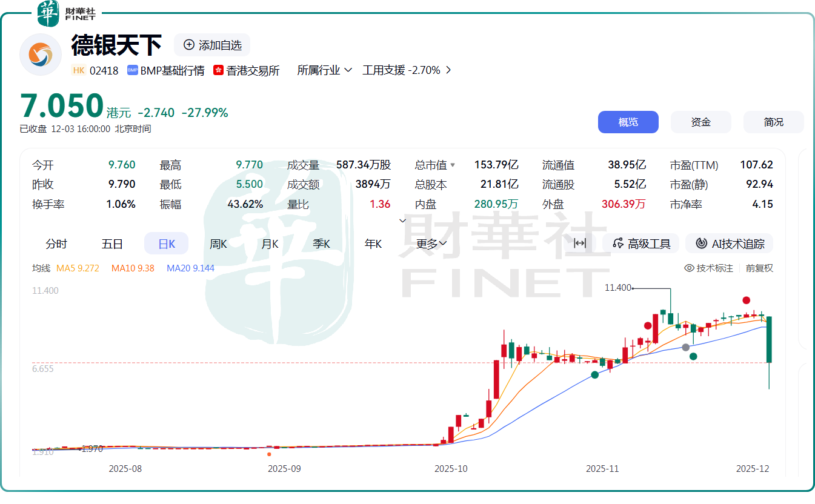
Task: Expand the 总市值 dropdown arrow
Action: coord(452,165)
